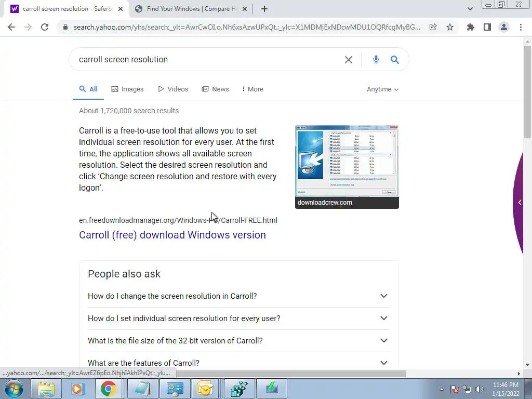532x399 pixels.
Task: Clear the search box with the X icon
Action: 349,60
